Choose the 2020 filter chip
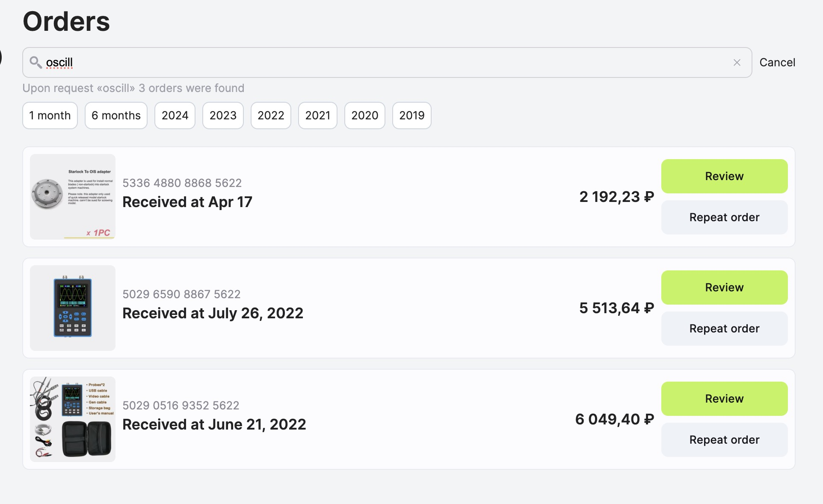This screenshot has height=504, width=823. (364, 116)
